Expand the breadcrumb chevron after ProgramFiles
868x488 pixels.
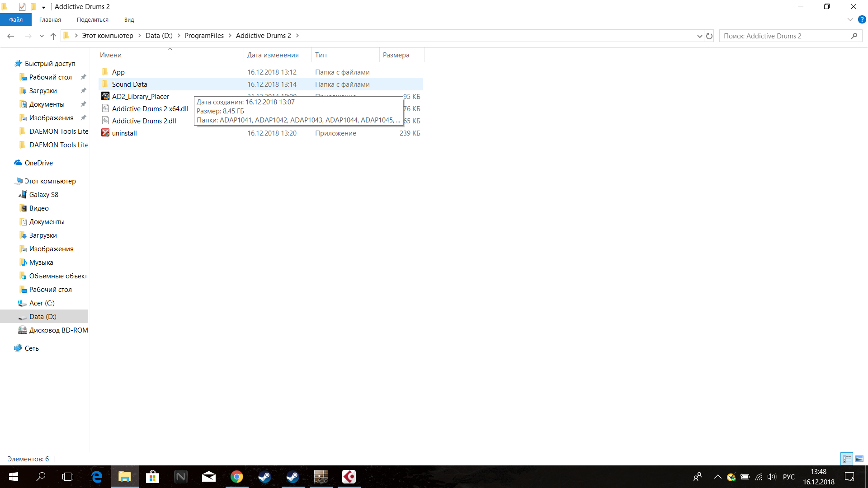coord(230,36)
